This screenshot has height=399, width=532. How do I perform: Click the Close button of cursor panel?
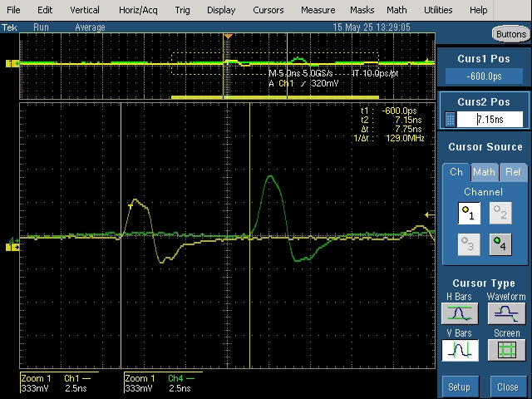(x=508, y=387)
